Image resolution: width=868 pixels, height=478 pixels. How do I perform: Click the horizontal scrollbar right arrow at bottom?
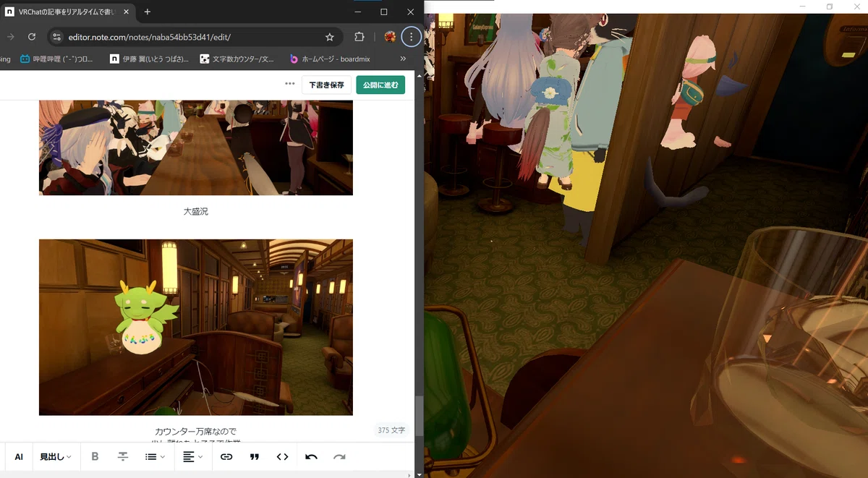(410, 474)
